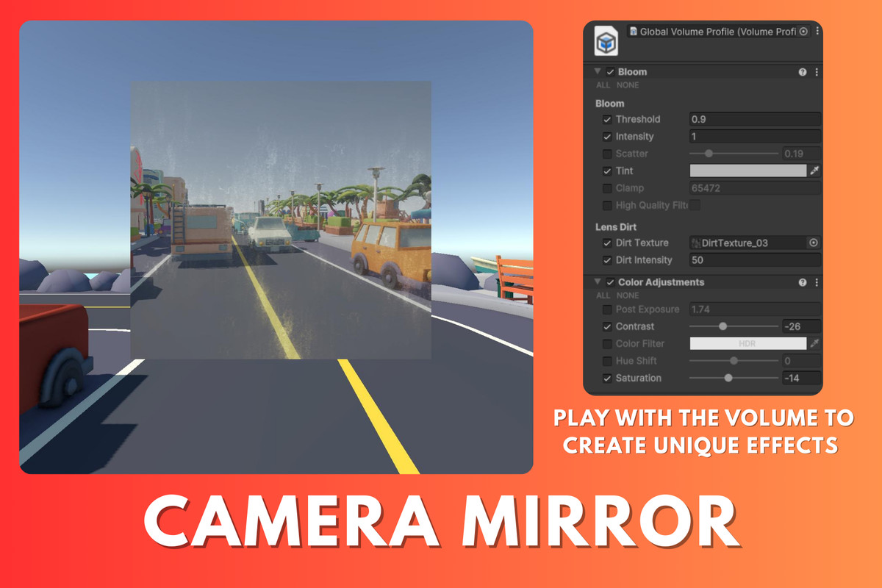Click the help icon on the Bloom override
This screenshot has height=588, width=882.
coord(802,72)
